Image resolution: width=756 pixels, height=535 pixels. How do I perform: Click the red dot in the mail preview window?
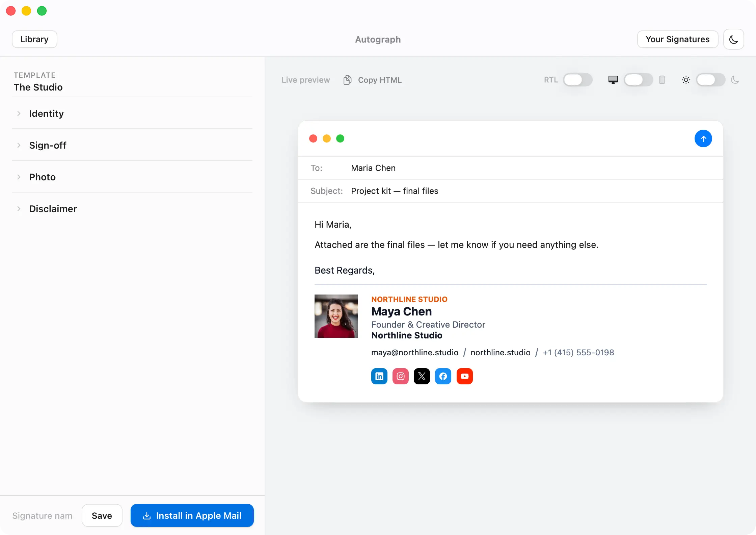coord(313,138)
